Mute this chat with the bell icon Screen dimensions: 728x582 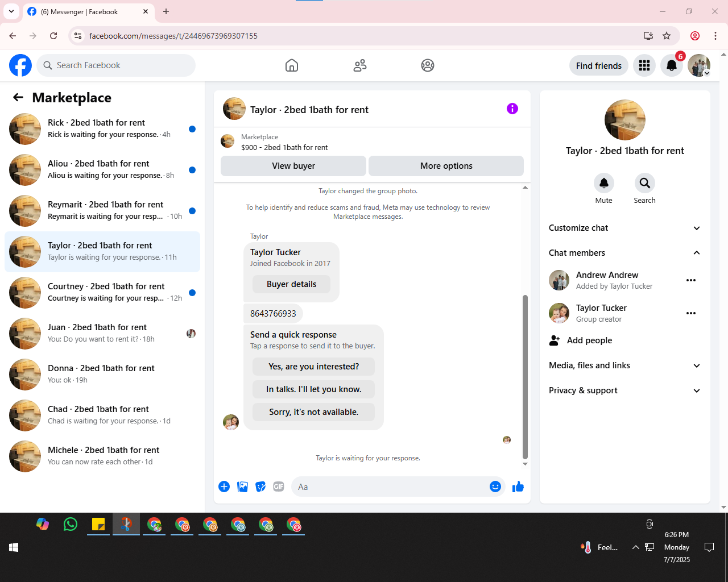(604, 183)
